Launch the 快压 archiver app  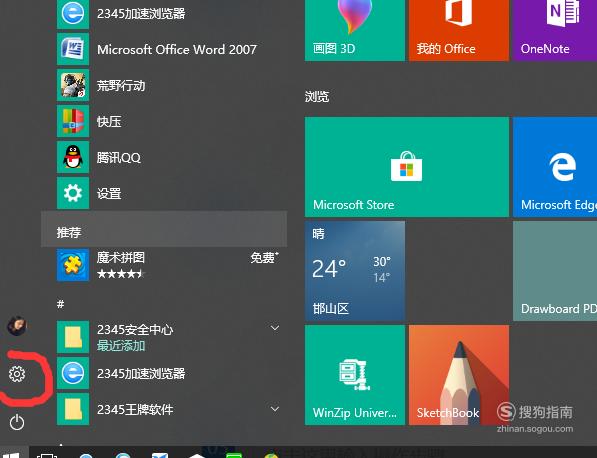coord(164,121)
